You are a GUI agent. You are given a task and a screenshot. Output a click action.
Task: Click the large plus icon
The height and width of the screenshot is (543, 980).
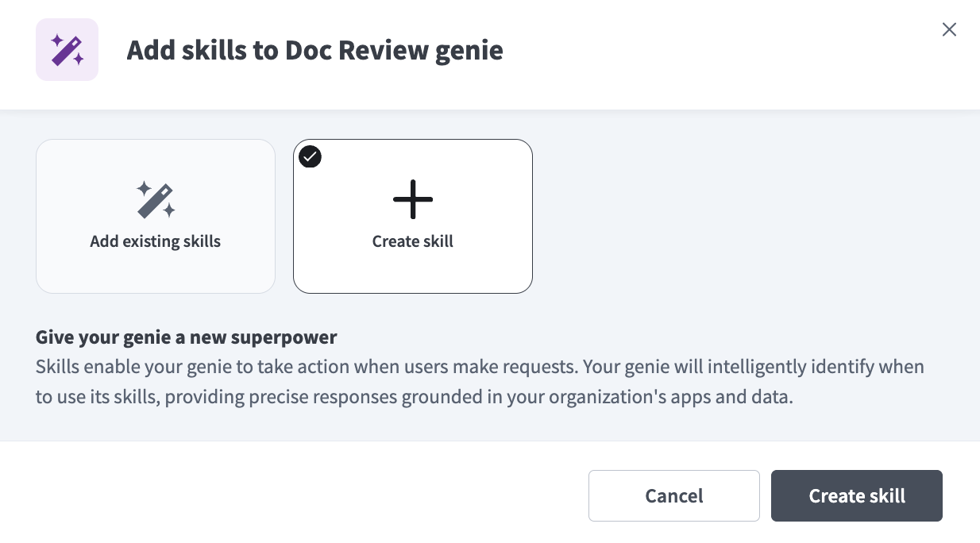[413, 198]
